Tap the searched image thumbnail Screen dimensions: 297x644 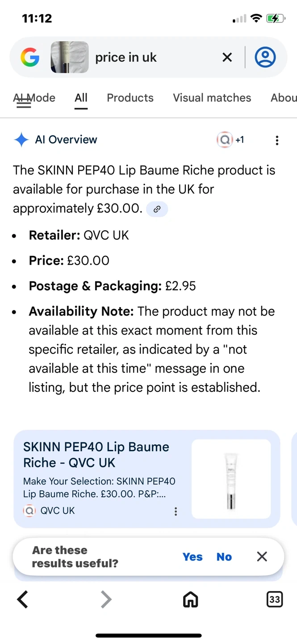coord(69,57)
